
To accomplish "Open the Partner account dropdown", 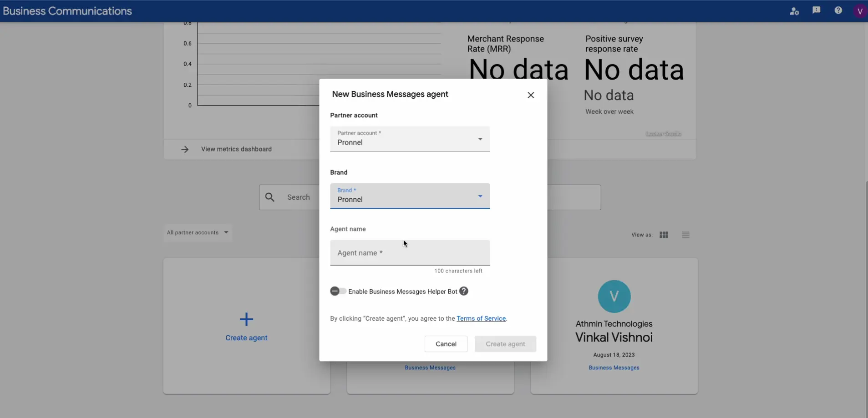I will (x=410, y=139).
